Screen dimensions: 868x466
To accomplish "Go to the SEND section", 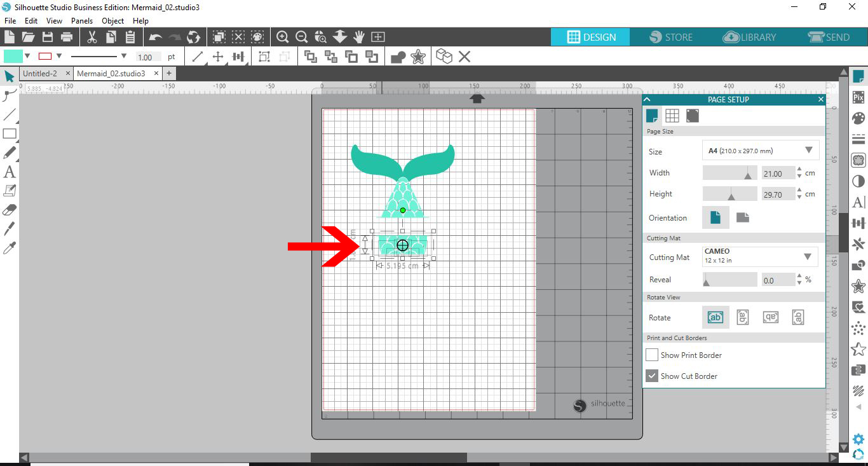I will (x=828, y=37).
